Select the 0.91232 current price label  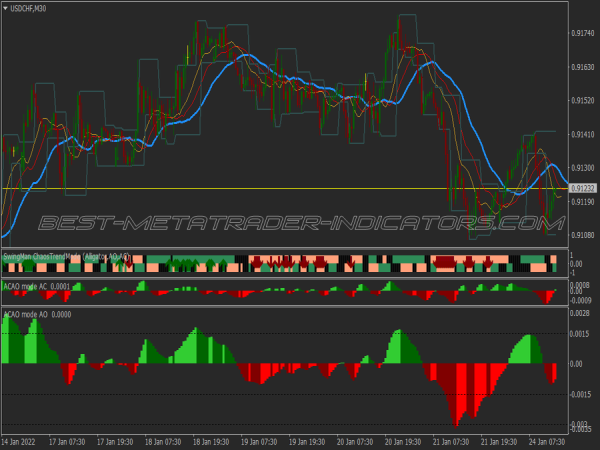[583, 188]
